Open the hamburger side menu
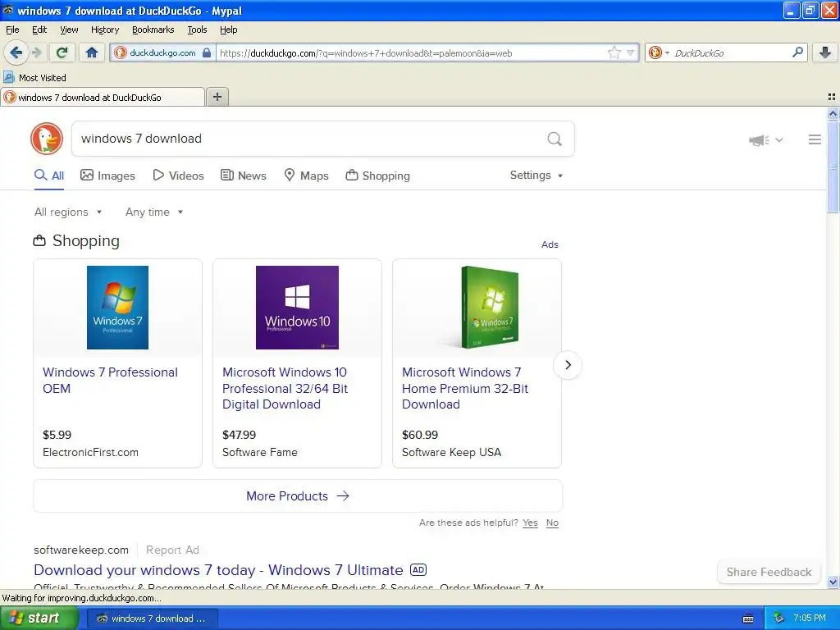 tap(815, 139)
